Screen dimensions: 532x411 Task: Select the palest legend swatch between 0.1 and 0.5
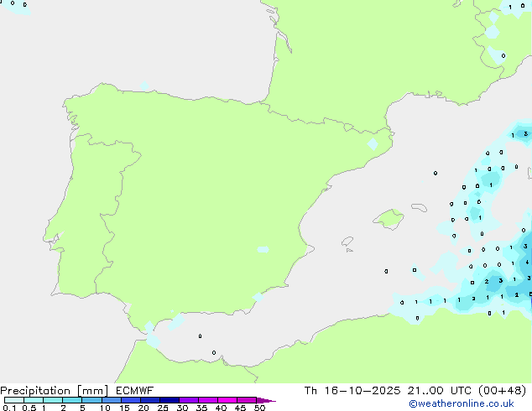coord(14,400)
